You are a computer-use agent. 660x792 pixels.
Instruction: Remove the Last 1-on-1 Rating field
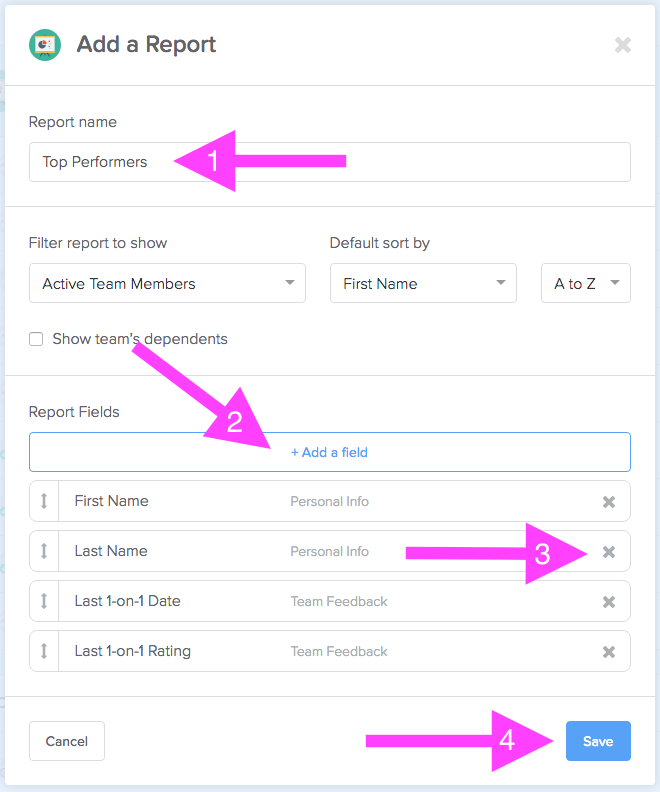coord(608,652)
